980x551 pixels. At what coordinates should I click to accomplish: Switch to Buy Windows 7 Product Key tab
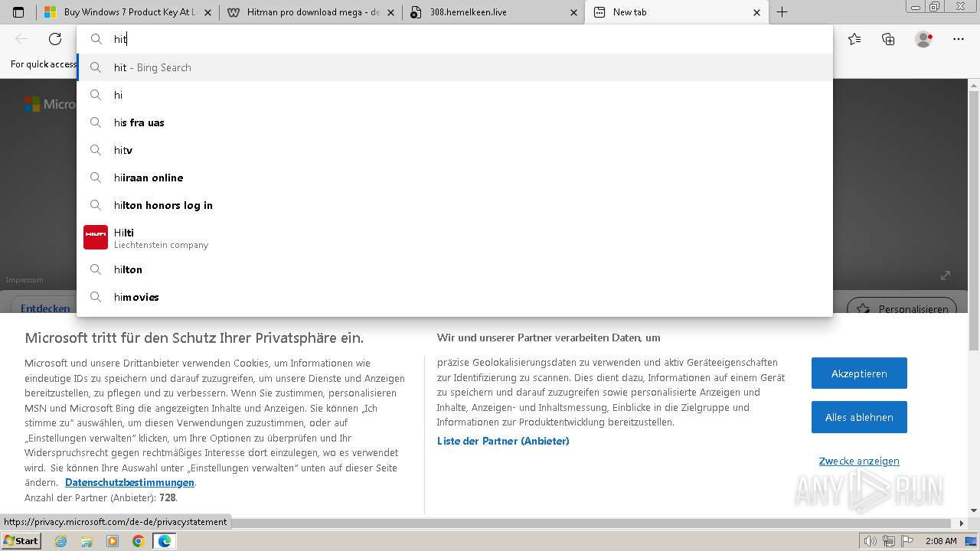click(128, 12)
